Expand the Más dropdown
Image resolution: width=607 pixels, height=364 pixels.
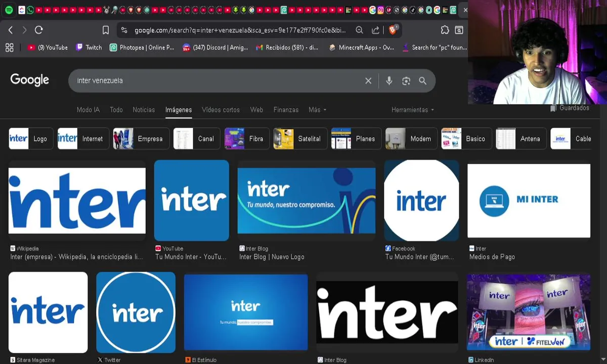click(x=317, y=110)
